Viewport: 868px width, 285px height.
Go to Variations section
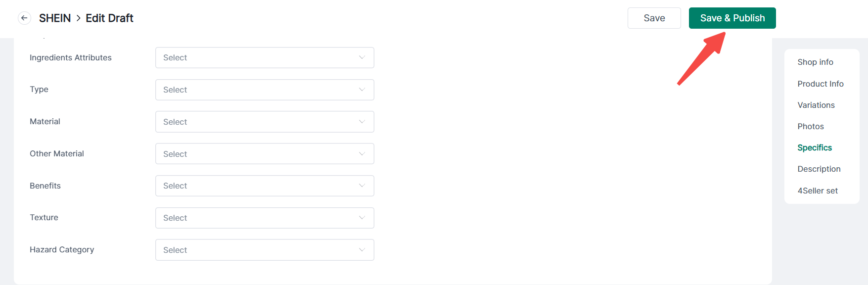tap(816, 105)
